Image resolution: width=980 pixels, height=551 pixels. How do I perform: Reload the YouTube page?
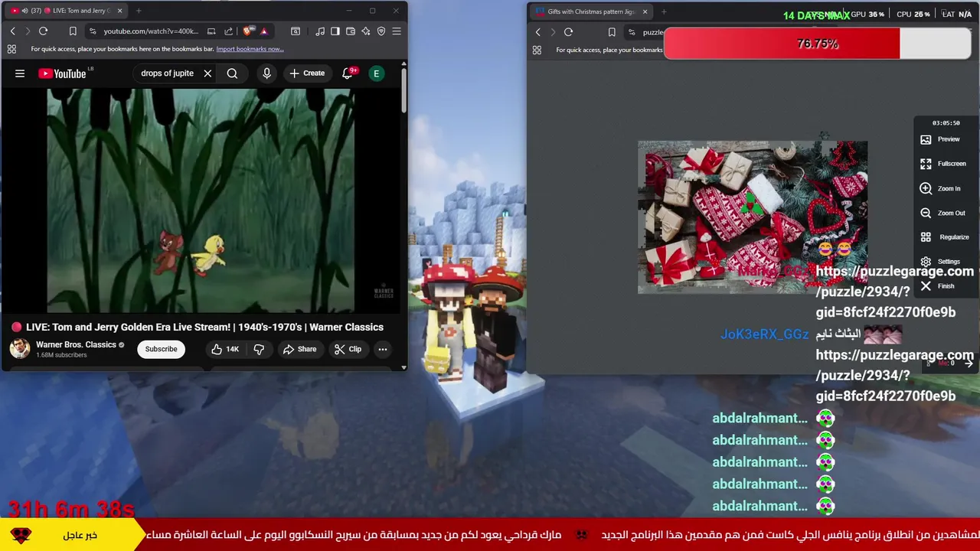(x=43, y=31)
